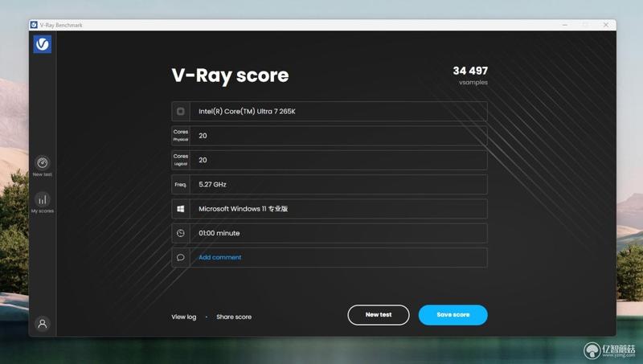
Task: Click the Cores Logical label
Action: [x=180, y=160]
